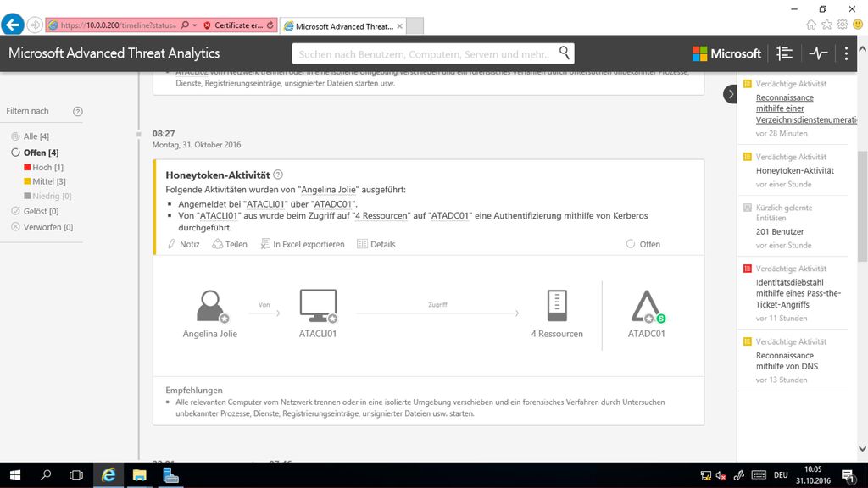
Task: Refresh the page with the reload icon
Action: point(270,25)
